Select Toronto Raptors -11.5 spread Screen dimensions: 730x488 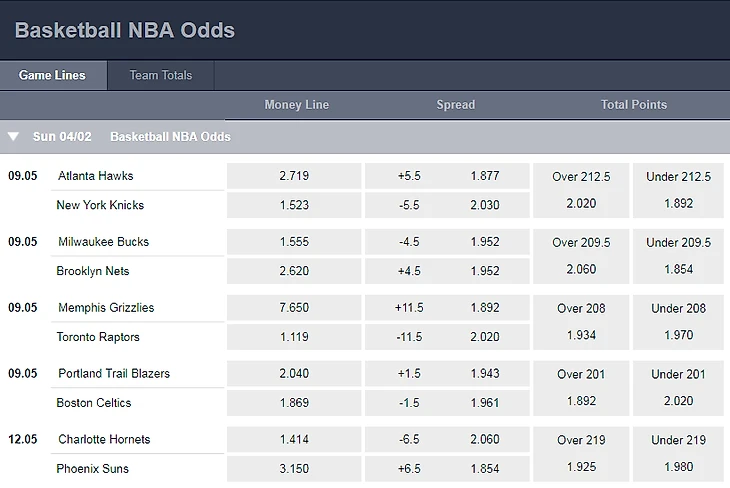[x=447, y=337]
